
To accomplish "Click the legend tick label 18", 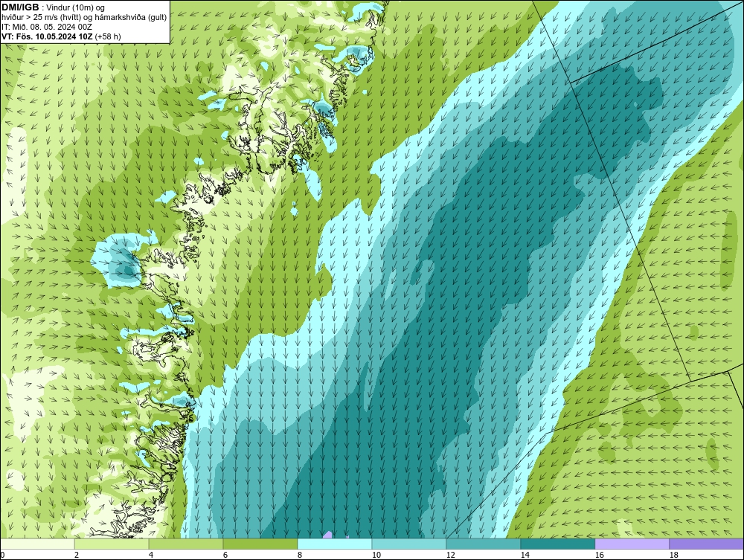I will [x=673, y=555].
